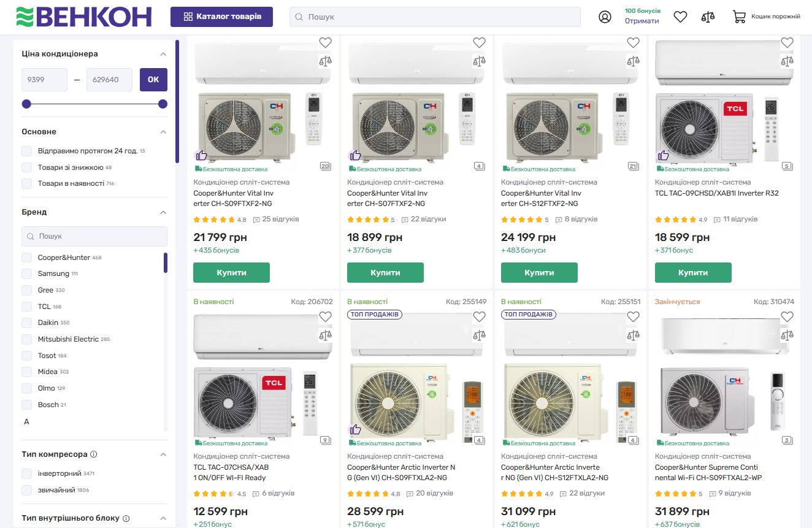Favorite the CH-S07FTXF2-NG conditioner
Image resolution: width=812 pixels, height=528 pixels.
(479, 42)
